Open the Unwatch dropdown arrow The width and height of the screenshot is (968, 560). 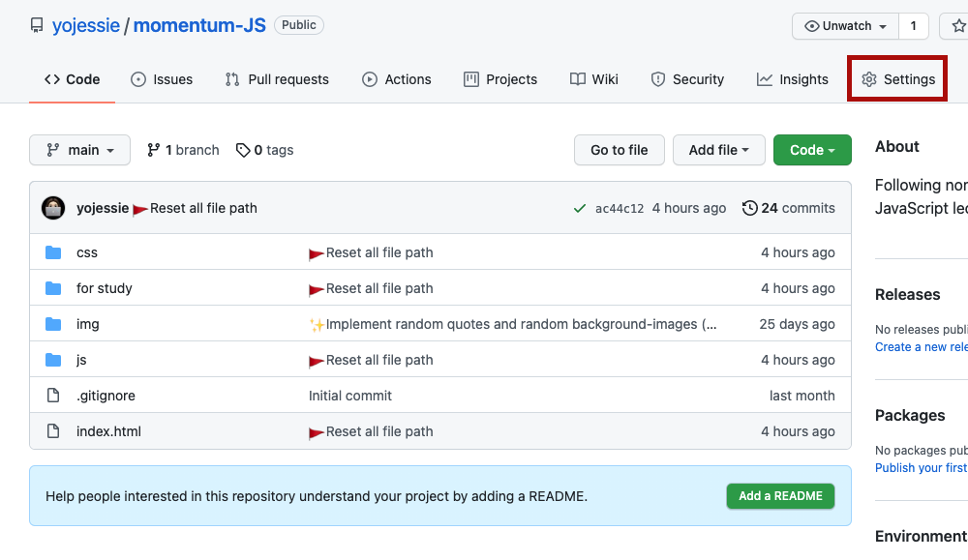pos(883,26)
